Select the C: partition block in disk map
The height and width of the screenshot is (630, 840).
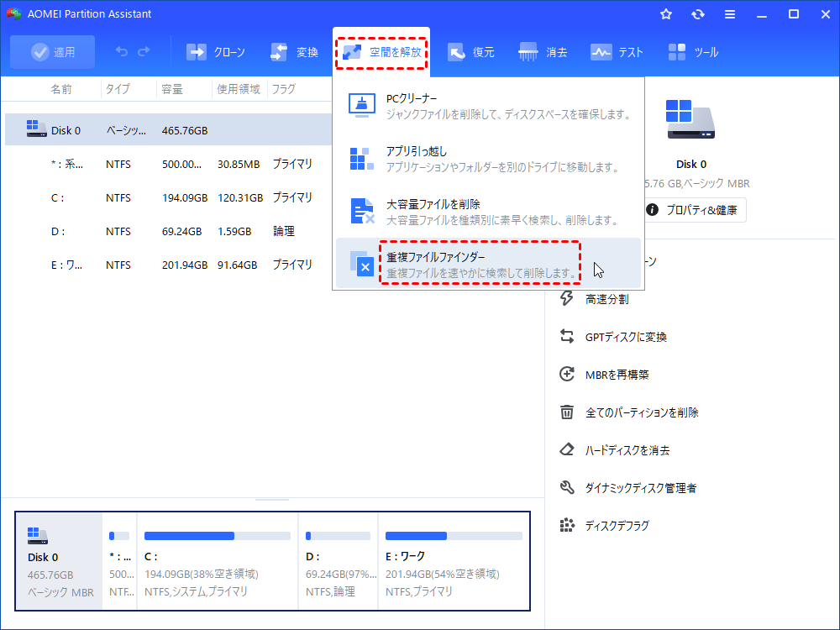pos(218,561)
